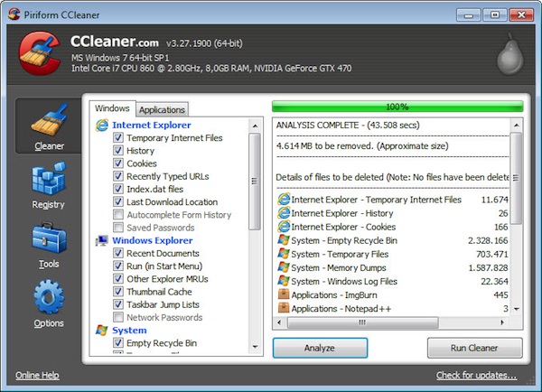Toggle Run (in Start Menu) checkbox
Viewport: 542px width, 392px height.
[118, 266]
